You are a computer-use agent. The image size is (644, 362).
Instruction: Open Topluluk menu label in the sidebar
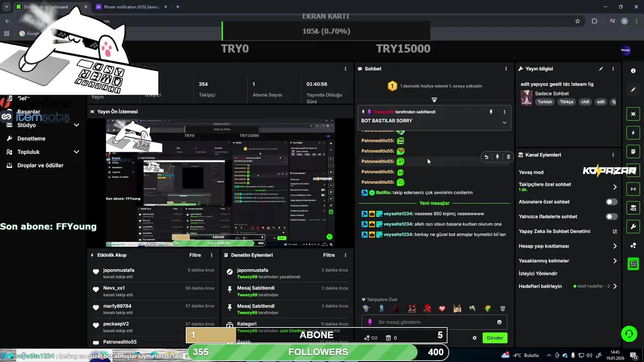coord(29,152)
